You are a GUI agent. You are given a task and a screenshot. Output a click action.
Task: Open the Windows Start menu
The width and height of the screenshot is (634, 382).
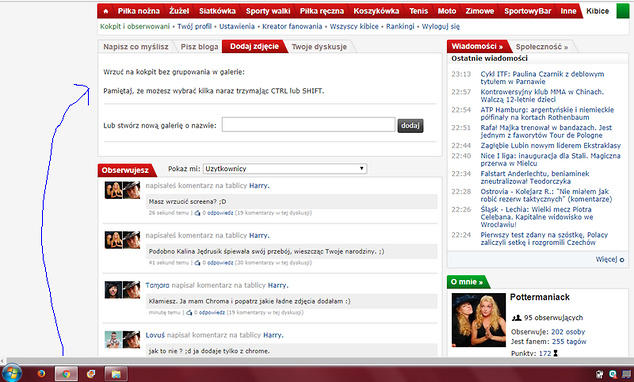click(11, 373)
